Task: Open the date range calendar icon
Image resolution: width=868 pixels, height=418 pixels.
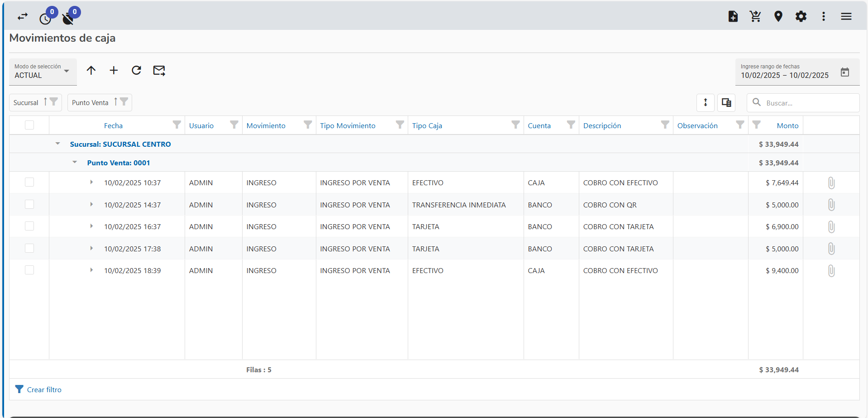Action: (845, 72)
